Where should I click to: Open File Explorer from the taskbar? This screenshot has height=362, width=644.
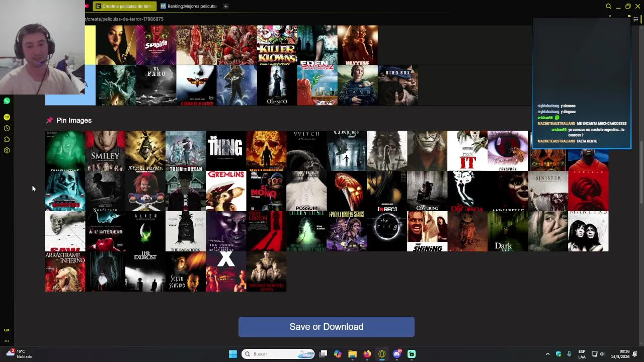[352, 354]
